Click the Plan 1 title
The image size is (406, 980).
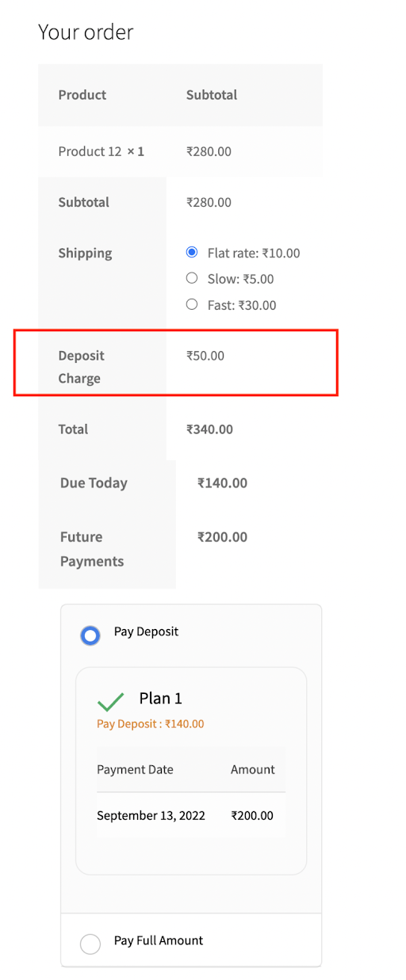coord(161,698)
